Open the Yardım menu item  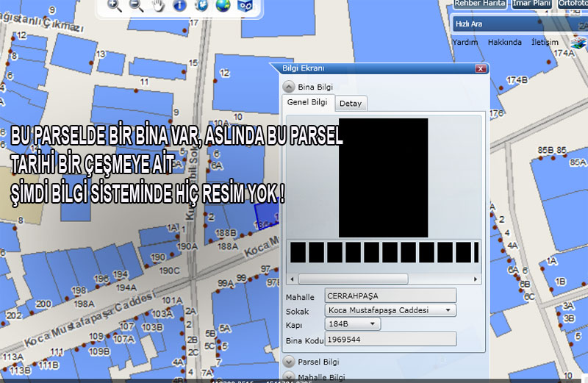click(x=465, y=42)
